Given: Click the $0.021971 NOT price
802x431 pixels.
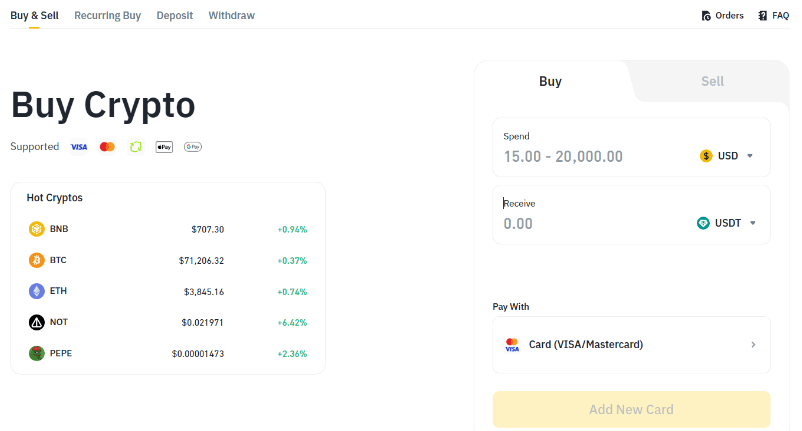Looking at the screenshot, I should (x=203, y=323).
